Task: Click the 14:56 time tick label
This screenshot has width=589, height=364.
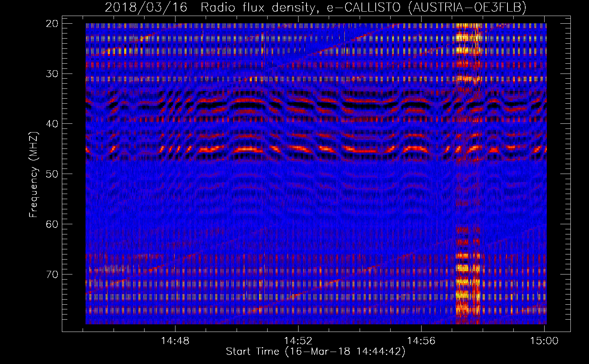Action: click(421, 341)
